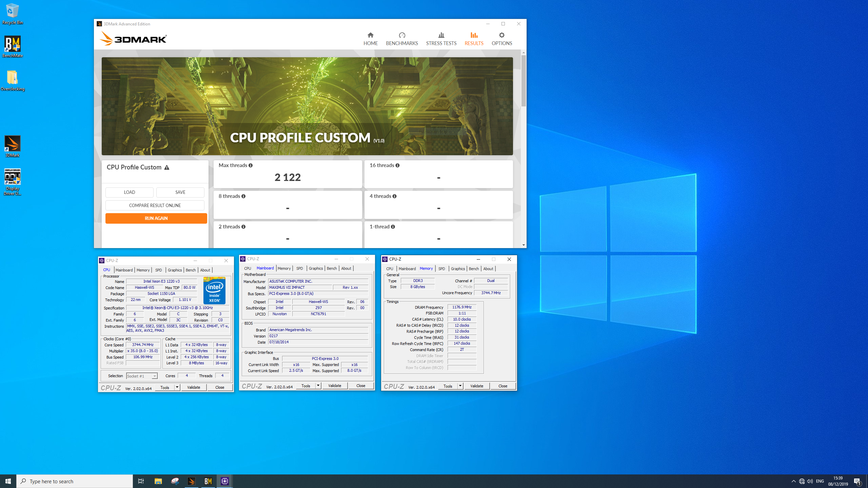868x488 pixels.
Task: Open Graphics tab in middle CPU-Z window
Action: [316, 268]
